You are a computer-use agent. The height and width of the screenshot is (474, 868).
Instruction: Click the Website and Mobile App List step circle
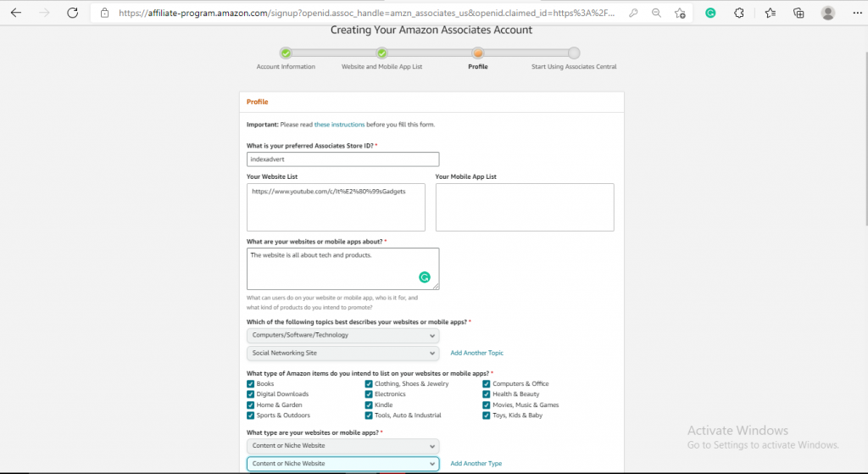pyautogui.click(x=382, y=53)
